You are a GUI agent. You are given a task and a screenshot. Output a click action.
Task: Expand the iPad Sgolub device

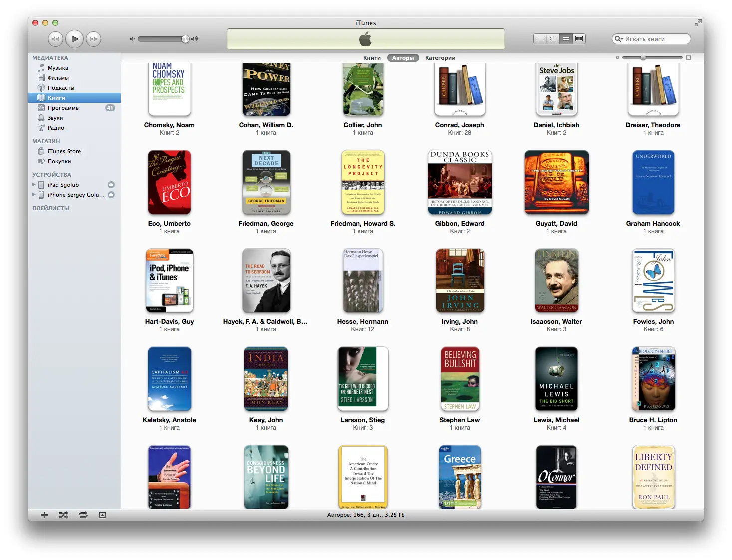coord(34,185)
